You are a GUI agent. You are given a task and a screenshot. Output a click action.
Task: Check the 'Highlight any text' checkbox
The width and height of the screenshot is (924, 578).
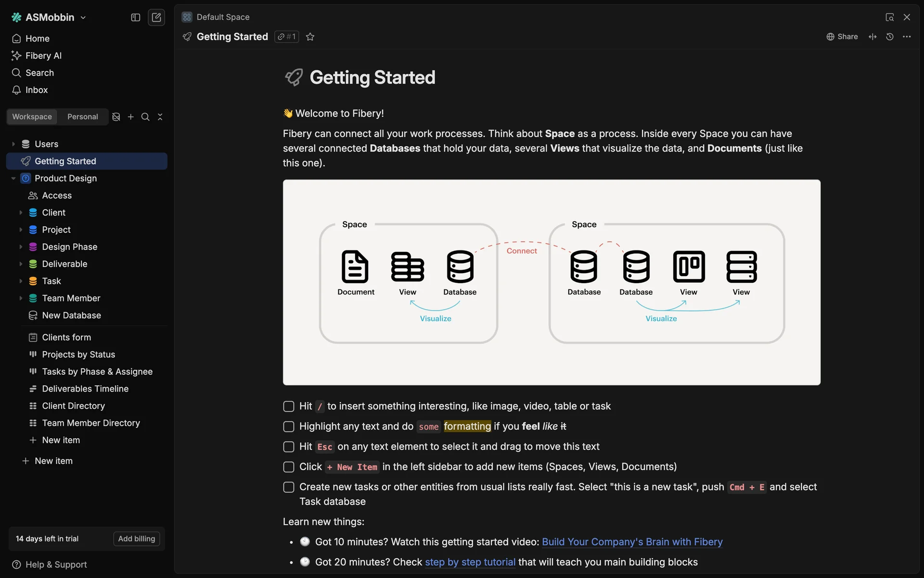tap(289, 427)
